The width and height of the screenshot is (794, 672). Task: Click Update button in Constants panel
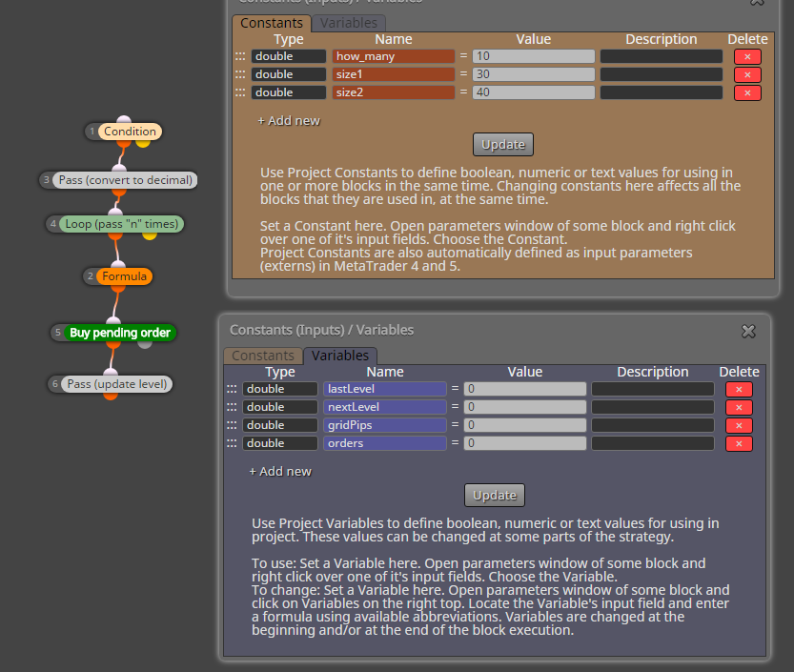(x=503, y=145)
